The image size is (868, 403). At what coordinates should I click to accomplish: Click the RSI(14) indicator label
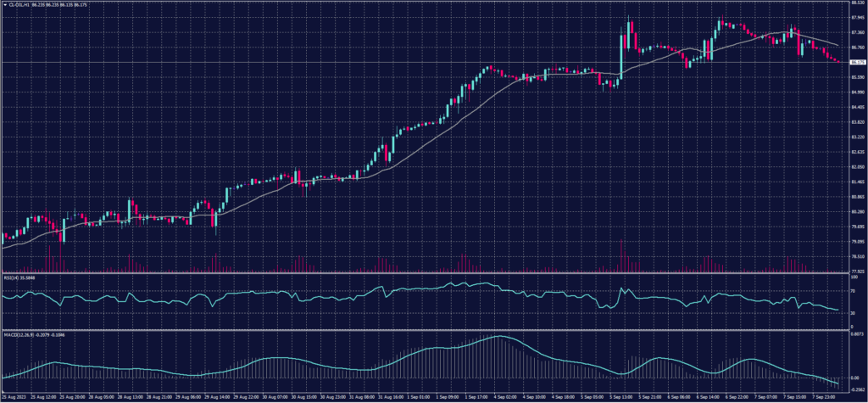(x=10, y=277)
